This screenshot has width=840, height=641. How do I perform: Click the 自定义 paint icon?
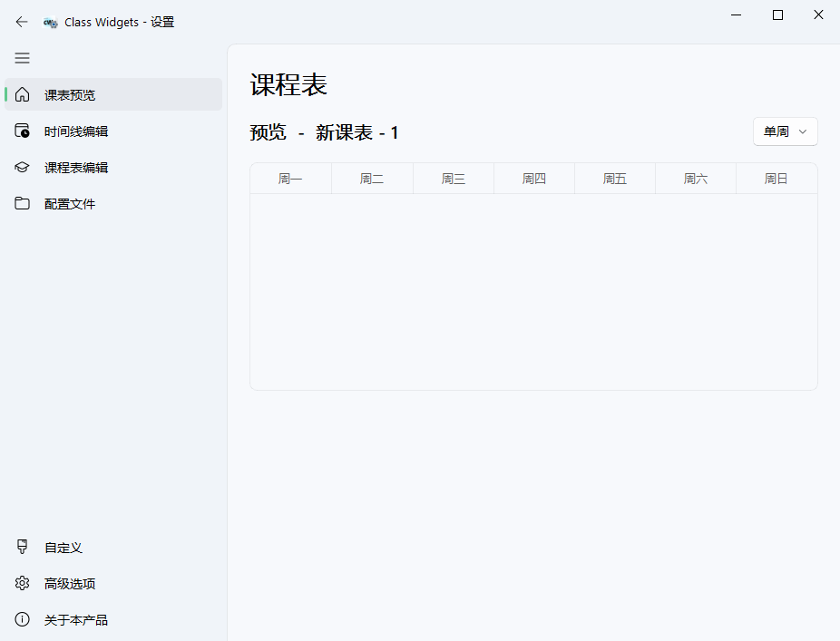point(22,547)
